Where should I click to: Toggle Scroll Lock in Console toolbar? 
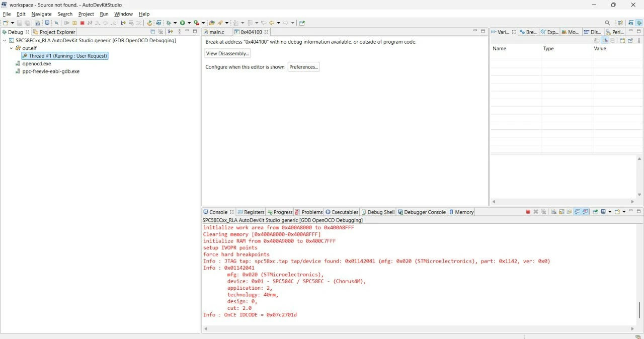coord(561,212)
